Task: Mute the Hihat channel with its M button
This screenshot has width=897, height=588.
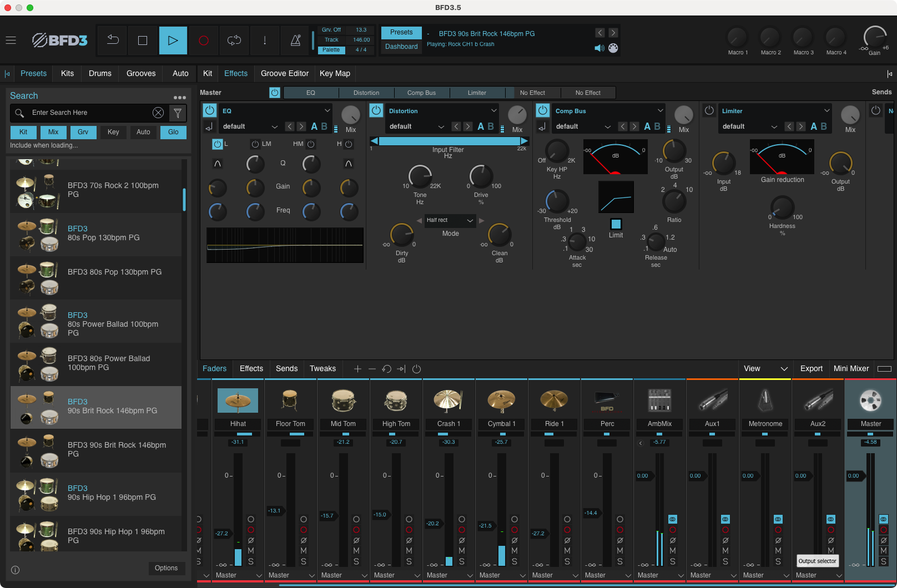Action: tap(251, 550)
